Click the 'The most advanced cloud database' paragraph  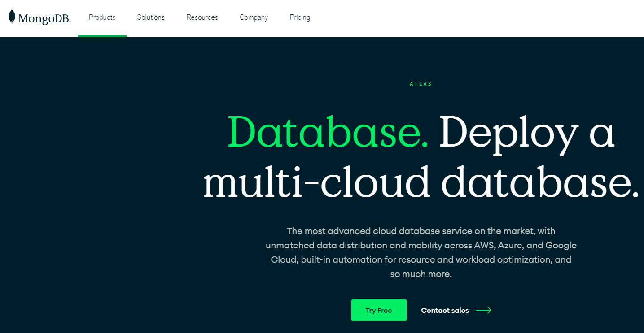[421, 253]
